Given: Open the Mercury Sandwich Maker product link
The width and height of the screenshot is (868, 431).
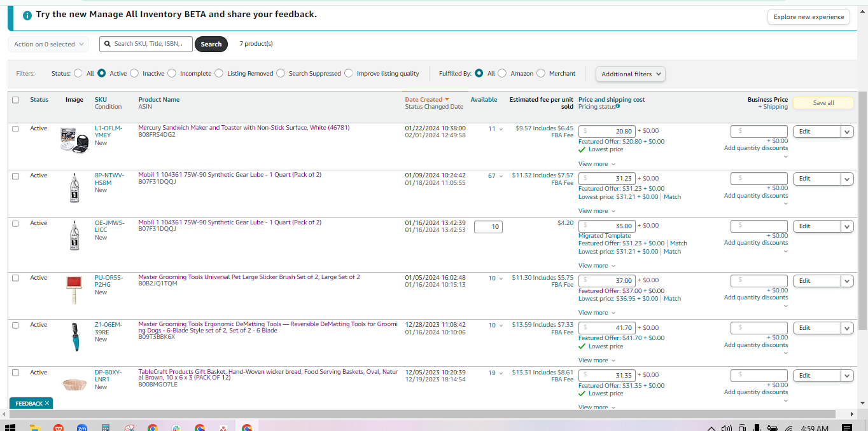Looking at the screenshot, I should click(x=244, y=128).
